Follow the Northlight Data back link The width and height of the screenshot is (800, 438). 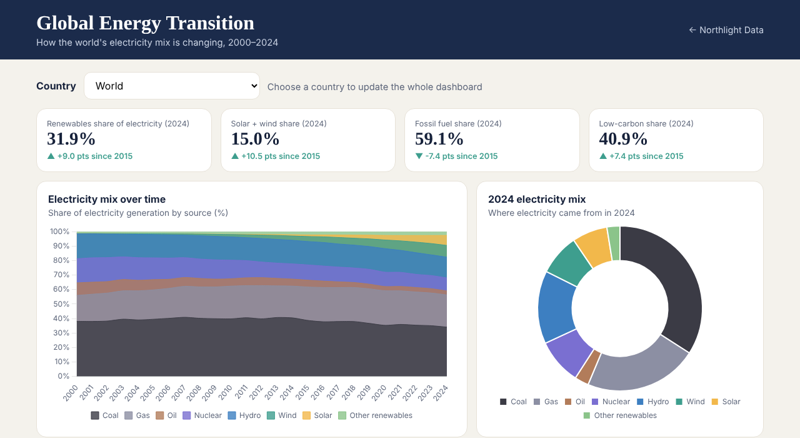pos(726,30)
